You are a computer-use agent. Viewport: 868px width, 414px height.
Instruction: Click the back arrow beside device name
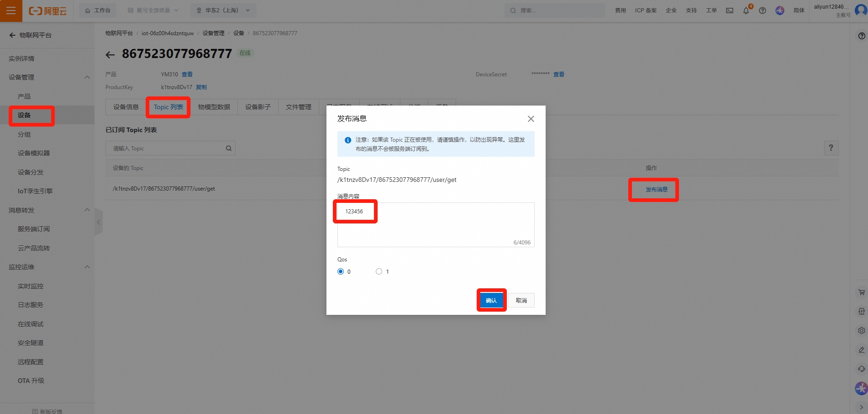[x=110, y=55]
